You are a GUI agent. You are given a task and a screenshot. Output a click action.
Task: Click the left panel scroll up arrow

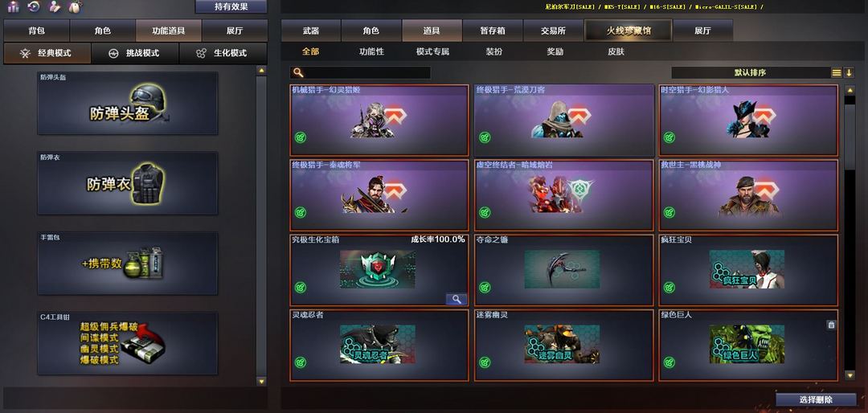(261, 71)
